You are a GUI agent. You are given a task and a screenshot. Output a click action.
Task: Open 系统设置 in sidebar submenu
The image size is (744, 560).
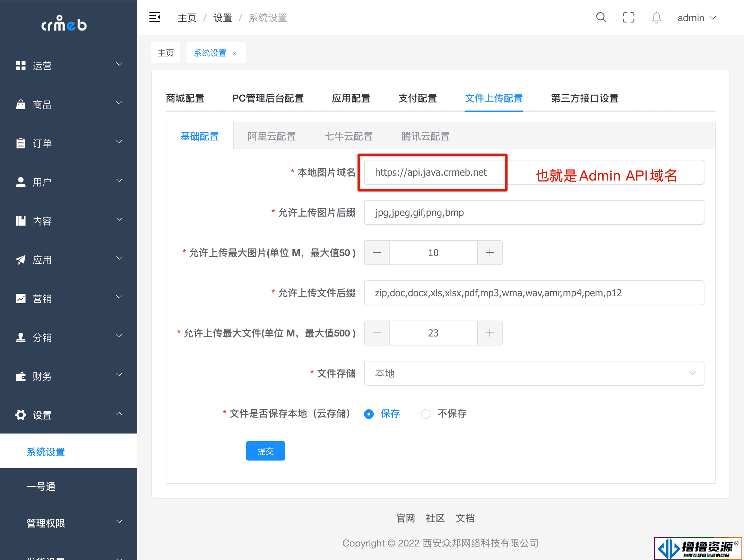69,452
